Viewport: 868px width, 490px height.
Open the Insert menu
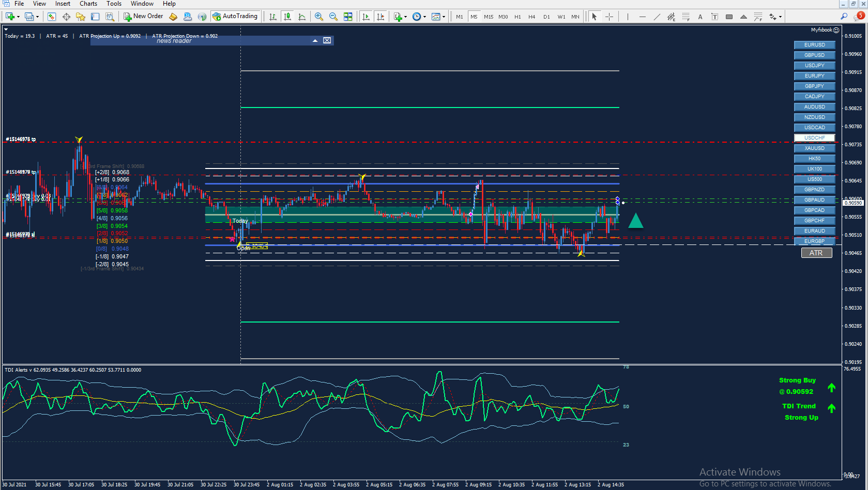(63, 4)
